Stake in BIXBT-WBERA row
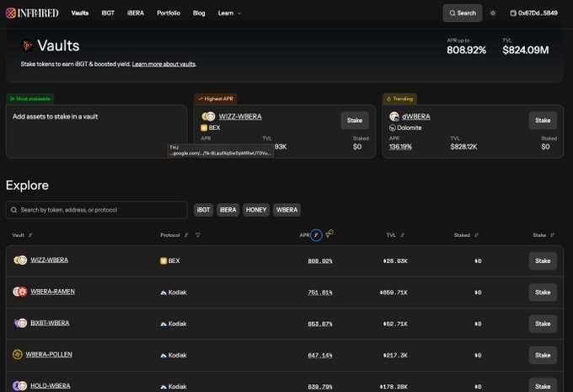This screenshot has height=392, width=573. pyautogui.click(x=543, y=324)
